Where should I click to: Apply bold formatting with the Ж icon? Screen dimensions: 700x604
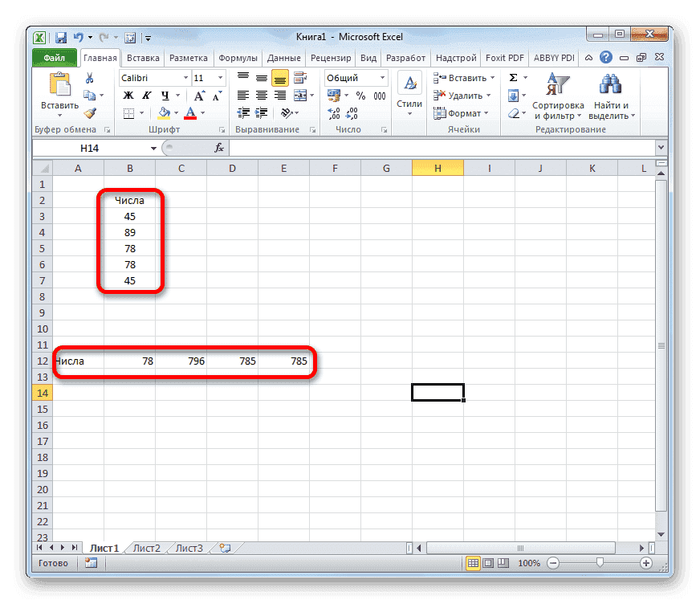pos(127,96)
